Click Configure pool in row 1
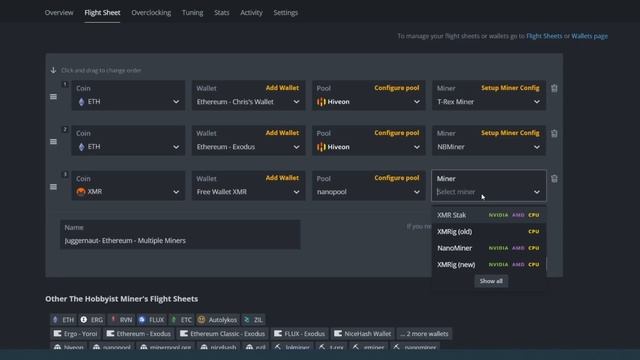The height and width of the screenshot is (360, 640). (397, 88)
